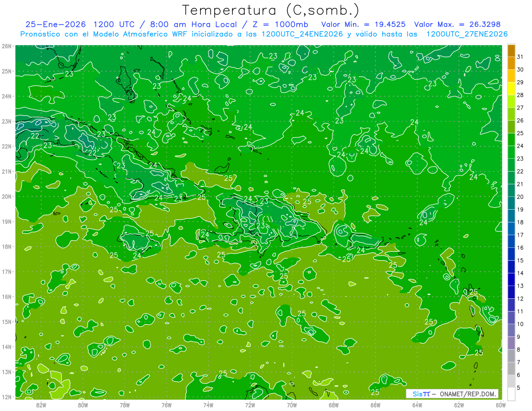Viewport: 532px width, 411px height.
Task: Click the 82W longitude axis label
Action: 41,404
